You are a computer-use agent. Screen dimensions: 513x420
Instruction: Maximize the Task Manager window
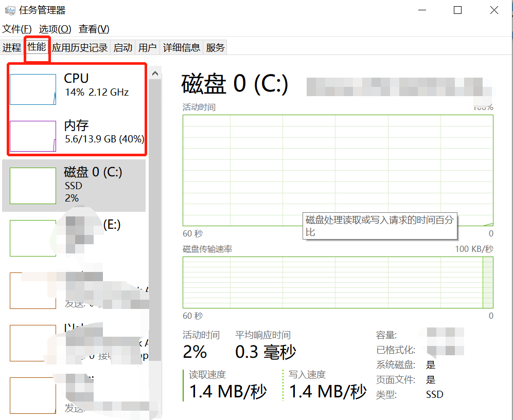click(457, 10)
